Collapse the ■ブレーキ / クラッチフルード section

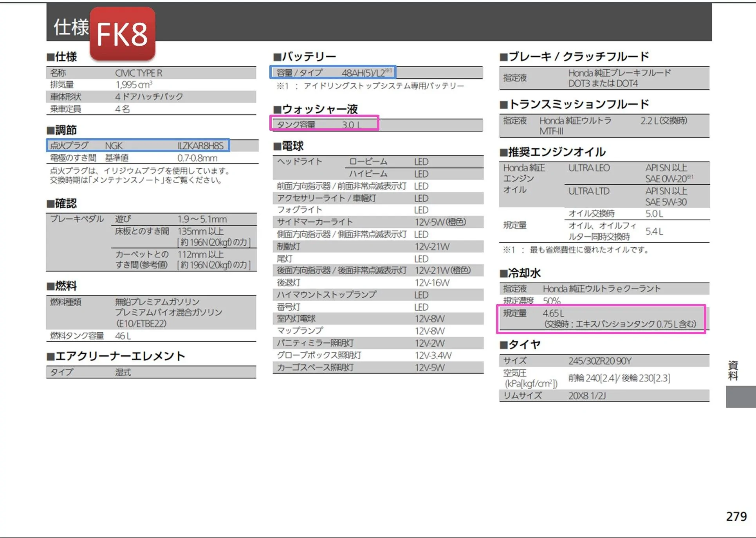572,56
